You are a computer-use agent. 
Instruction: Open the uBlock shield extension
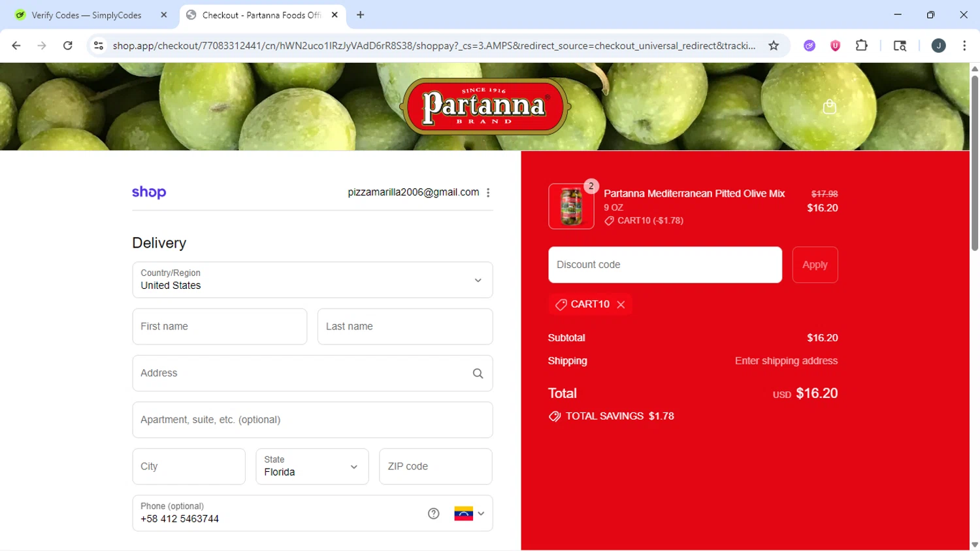coord(835,46)
